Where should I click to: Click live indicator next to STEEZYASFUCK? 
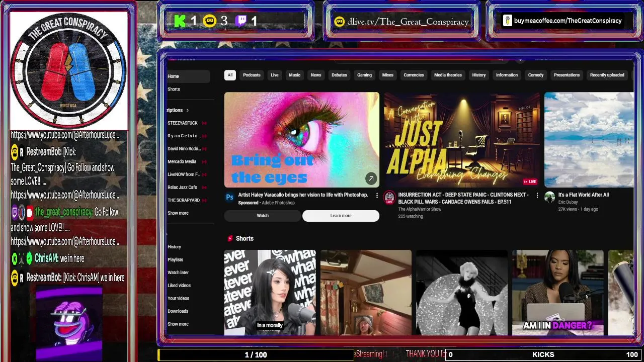[204, 123]
